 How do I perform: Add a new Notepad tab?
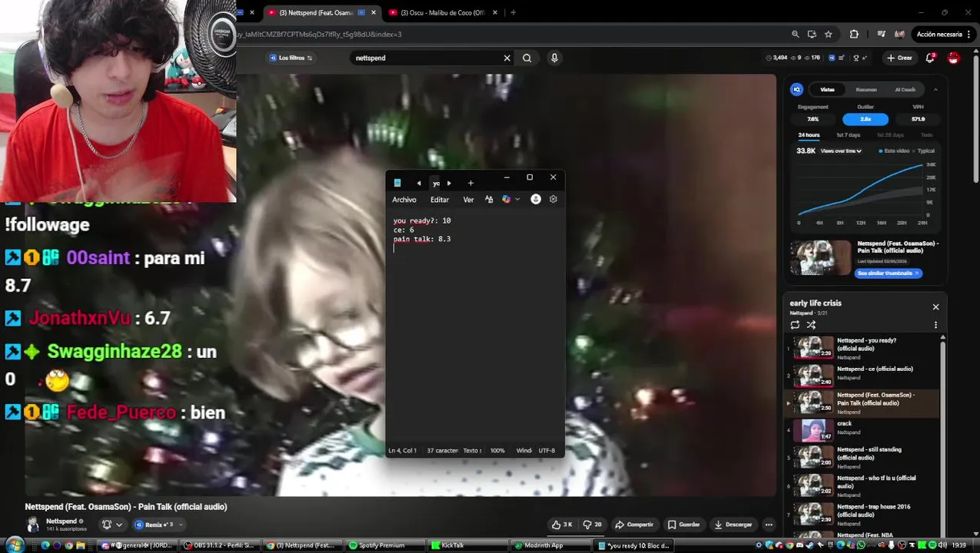[x=470, y=183]
